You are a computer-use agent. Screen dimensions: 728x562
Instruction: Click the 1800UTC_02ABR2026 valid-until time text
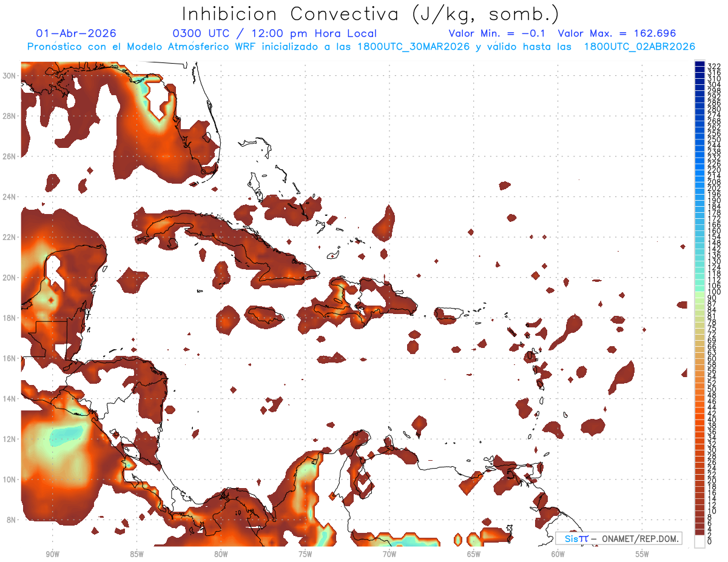pyautogui.click(x=639, y=47)
